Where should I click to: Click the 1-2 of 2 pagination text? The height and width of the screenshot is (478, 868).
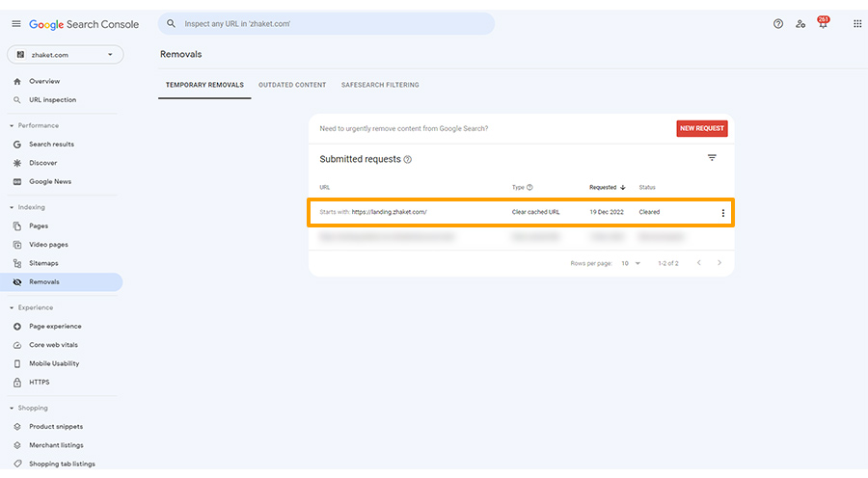[668, 263]
